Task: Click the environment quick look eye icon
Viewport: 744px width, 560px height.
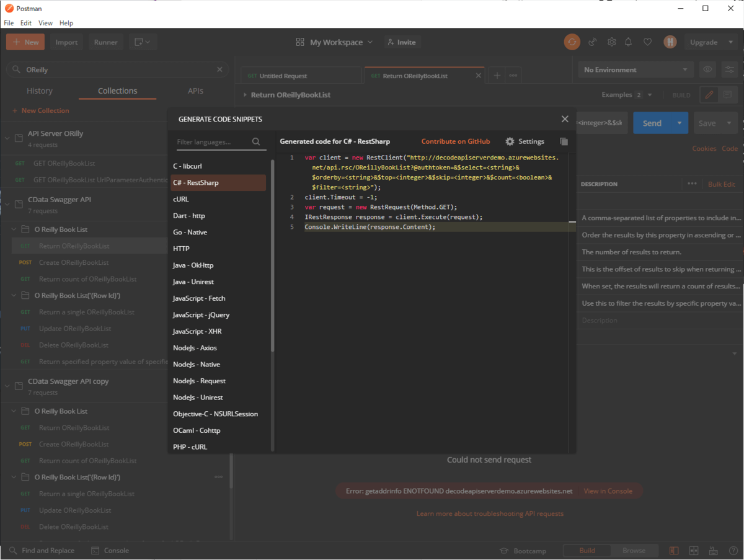Action: (707, 69)
